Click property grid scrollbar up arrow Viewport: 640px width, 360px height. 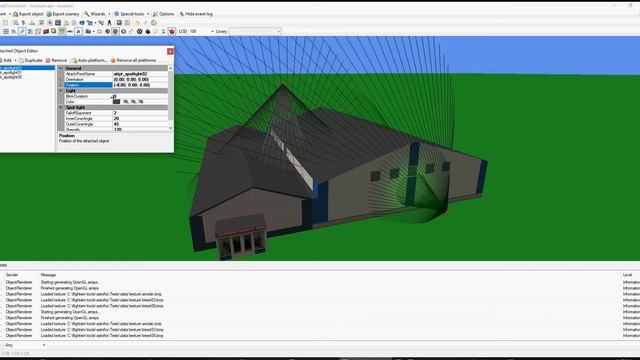coord(171,68)
